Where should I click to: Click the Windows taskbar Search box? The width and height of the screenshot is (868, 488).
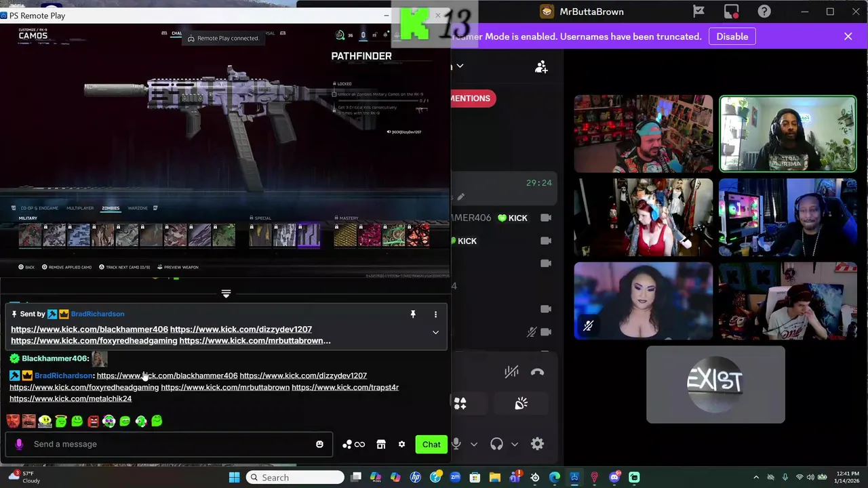pyautogui.click(x=295, y=477)
